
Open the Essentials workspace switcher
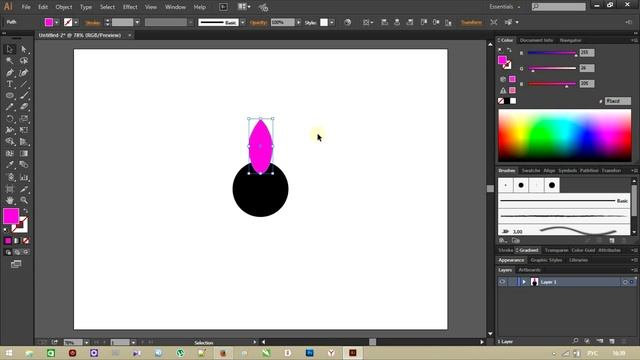pyautogui.click(x=504, y=7)
